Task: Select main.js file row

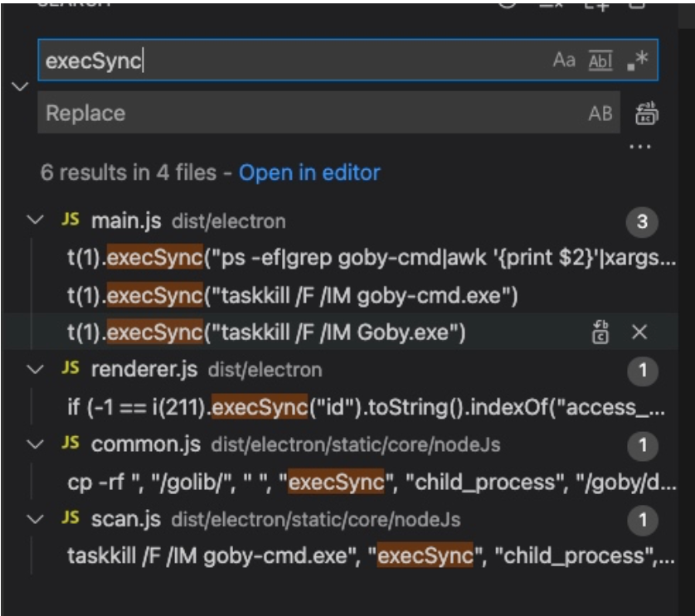Action: [x=339, y=221]
